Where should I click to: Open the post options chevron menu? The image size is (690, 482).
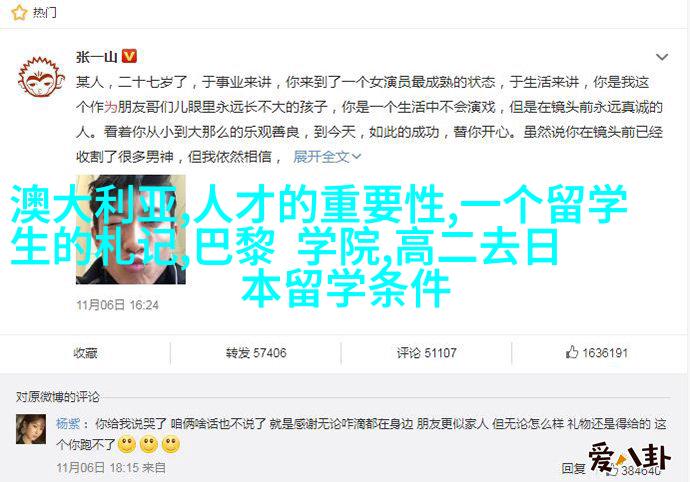tap(662, 57)
